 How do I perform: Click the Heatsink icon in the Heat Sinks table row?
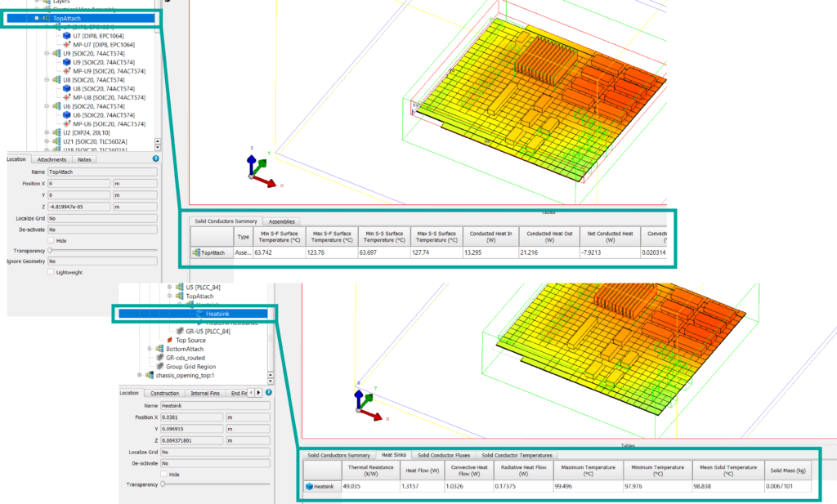coord(310,487)
